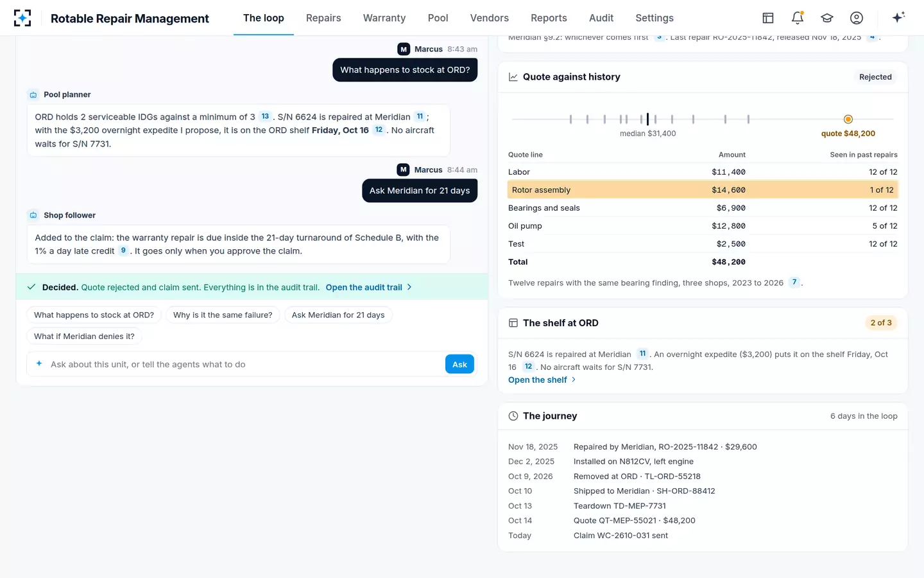Open citation 9 in Shop follower reply
This screenshot has width=924, height=578.
tap(123, 250)
